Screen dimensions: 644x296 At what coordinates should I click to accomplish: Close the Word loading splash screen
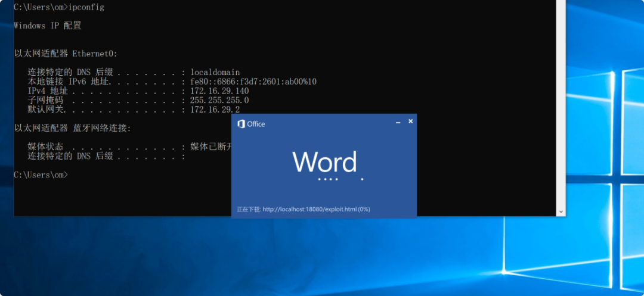coord(410,121)
